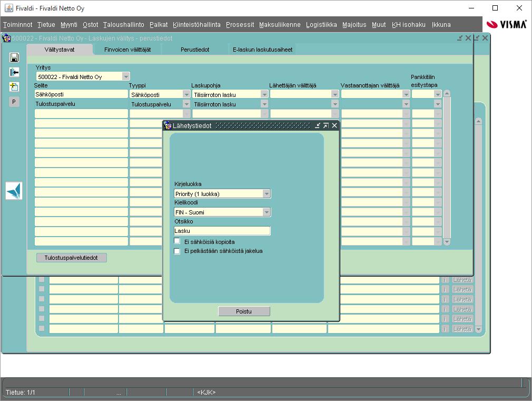The image size is (532, 401).
Task: Open the Yritys company dropdown
Action: tap(126, 76)
